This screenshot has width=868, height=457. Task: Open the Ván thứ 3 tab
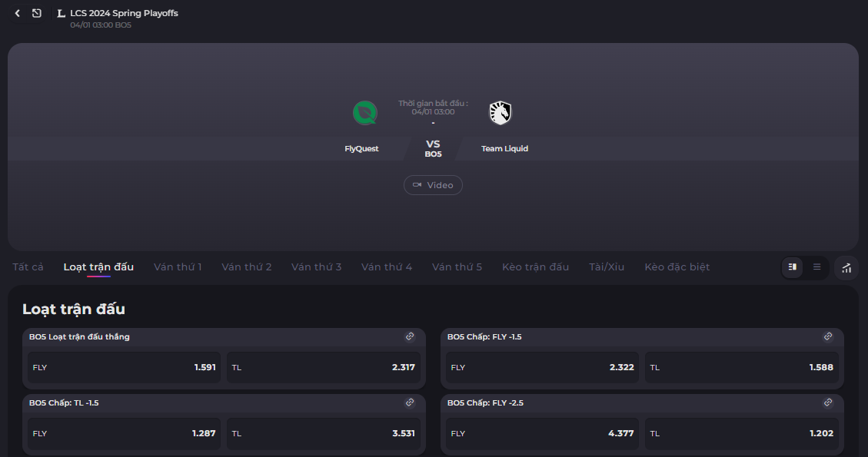(x=317, y=267)
